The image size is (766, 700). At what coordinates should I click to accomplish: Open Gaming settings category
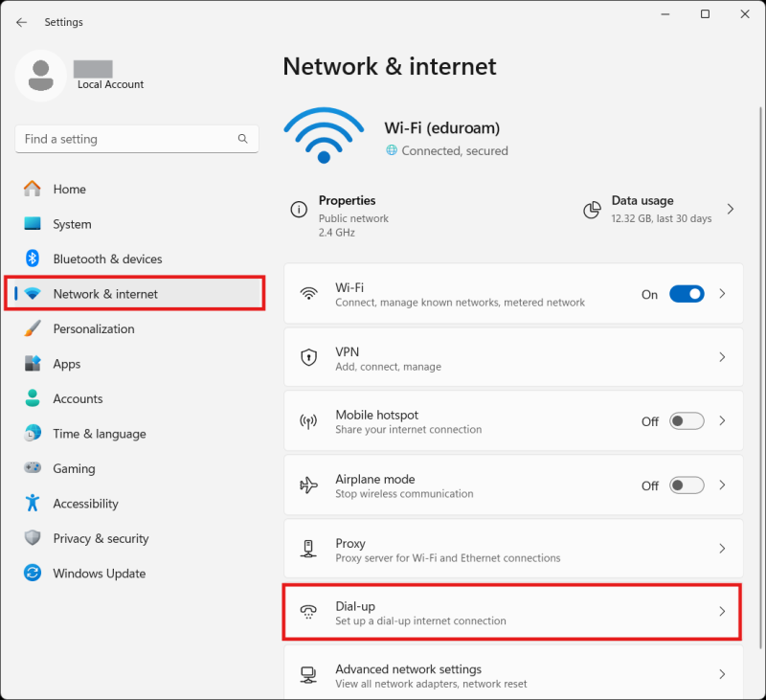[x=135, y=468]
